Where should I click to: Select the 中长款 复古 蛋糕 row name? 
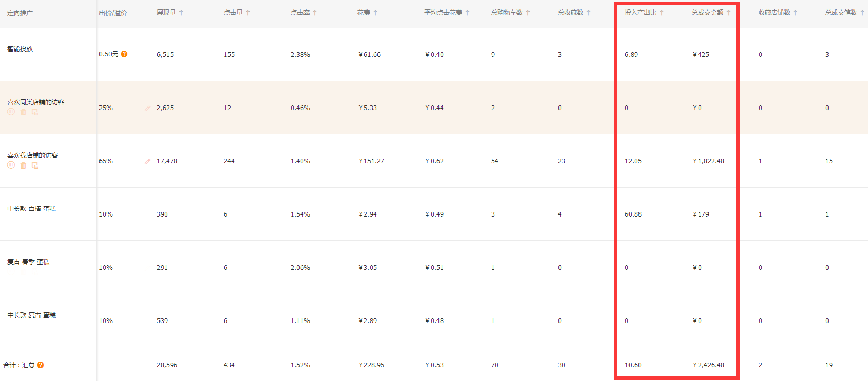pos(32,315)
